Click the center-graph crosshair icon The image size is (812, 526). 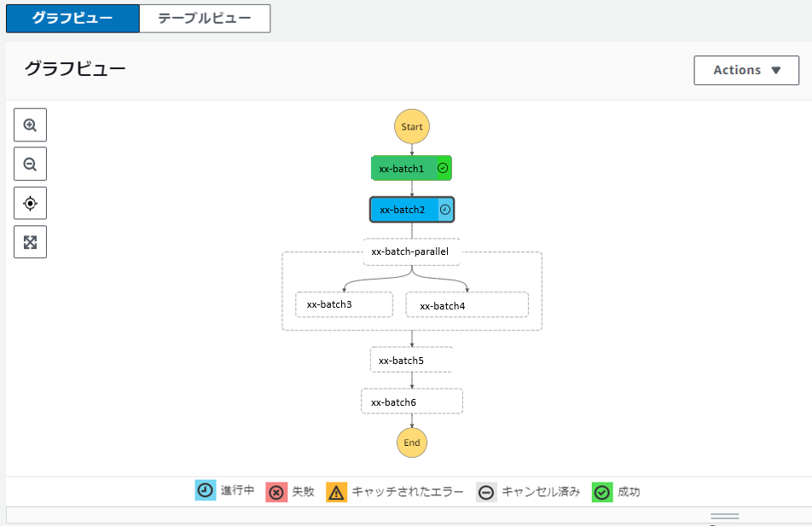pyautogui.click(x=30, y=203)
